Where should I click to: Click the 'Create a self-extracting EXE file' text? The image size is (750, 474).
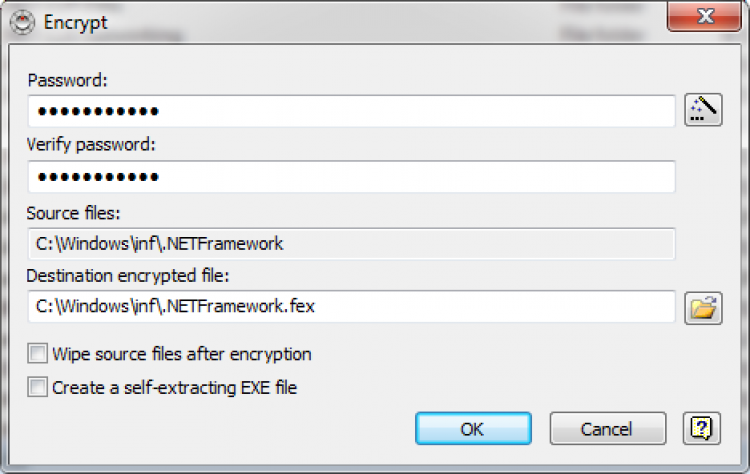pos(175,387)
